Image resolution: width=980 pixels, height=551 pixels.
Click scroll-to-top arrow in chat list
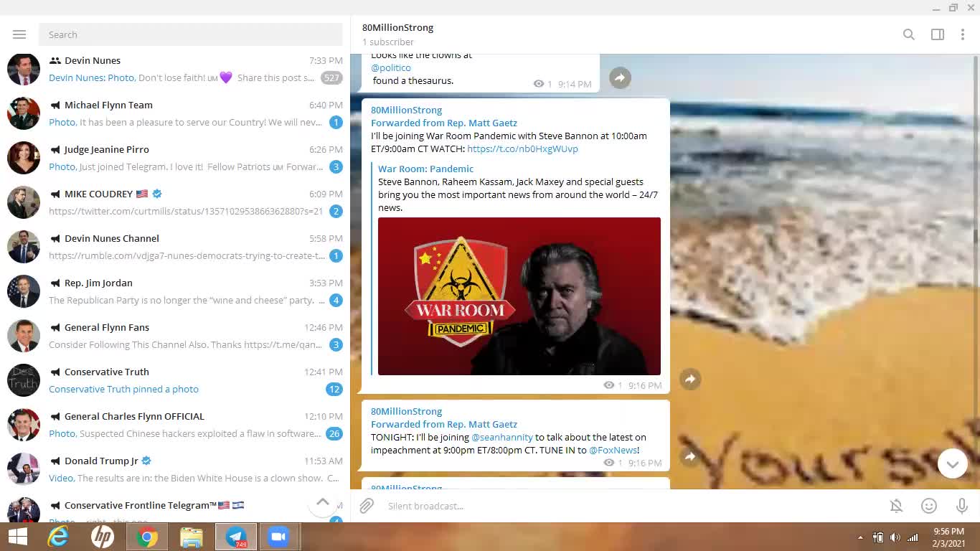point(323,502)
